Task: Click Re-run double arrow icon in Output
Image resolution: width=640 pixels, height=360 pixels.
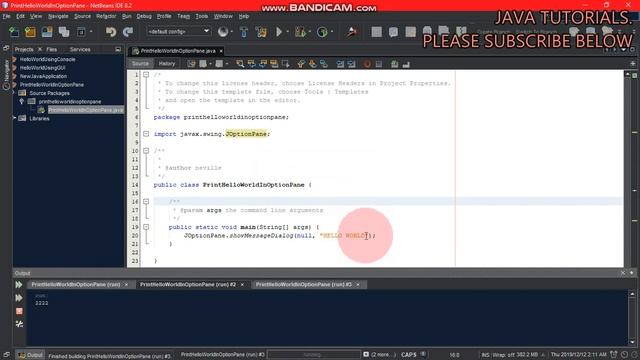Action: coord(19,284)
